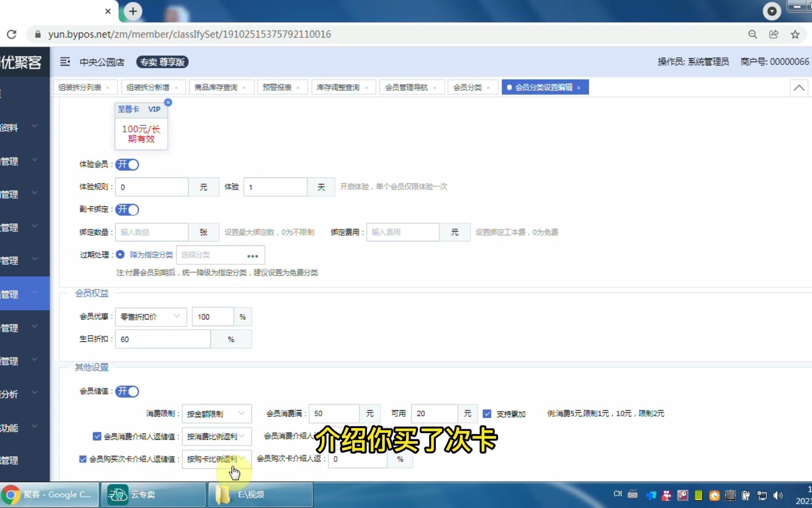Close the 预警报表 tab
The height and width of the screenshot is (508, 812).
298,88
